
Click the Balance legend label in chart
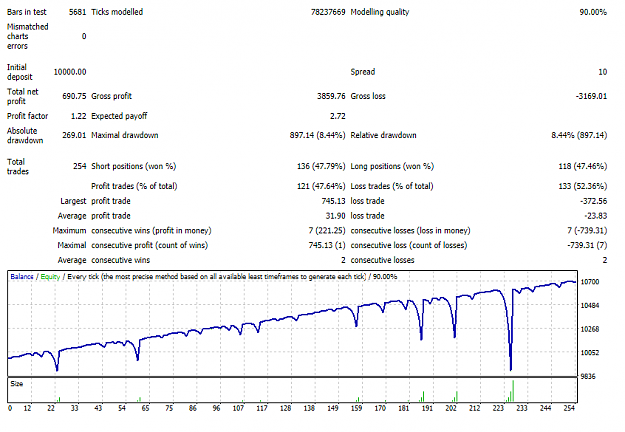(x=22, y=277)
